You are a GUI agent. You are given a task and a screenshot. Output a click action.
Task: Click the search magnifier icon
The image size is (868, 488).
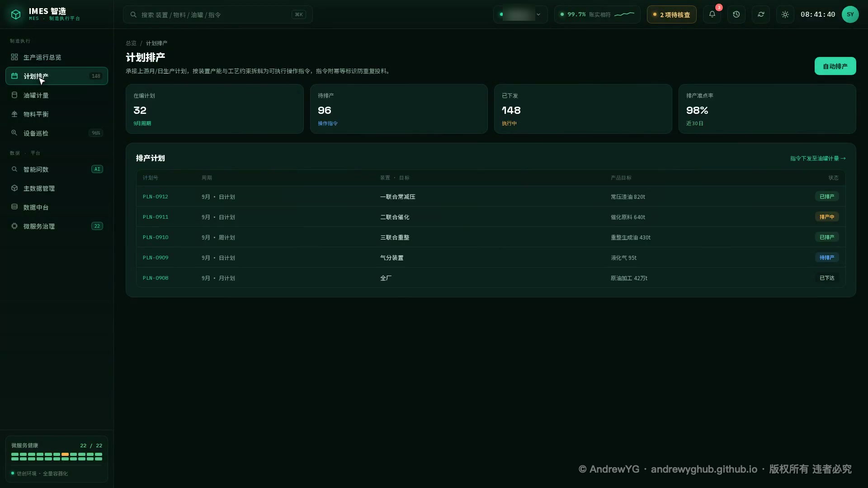[x=133, y=14]
